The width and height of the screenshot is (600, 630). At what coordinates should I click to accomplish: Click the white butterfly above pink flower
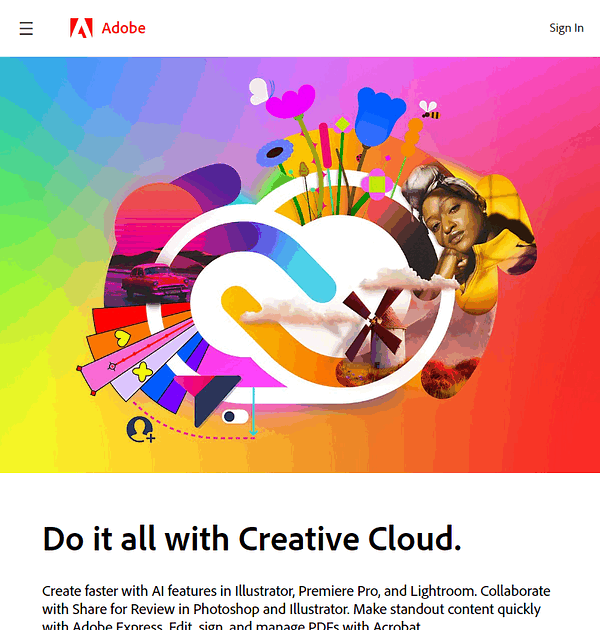[260, 91]
